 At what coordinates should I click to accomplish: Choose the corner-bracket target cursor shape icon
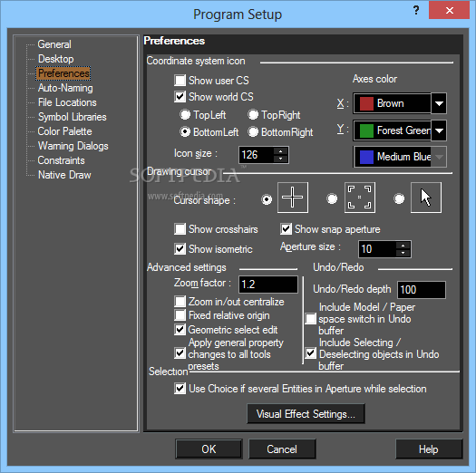[359, 198]
